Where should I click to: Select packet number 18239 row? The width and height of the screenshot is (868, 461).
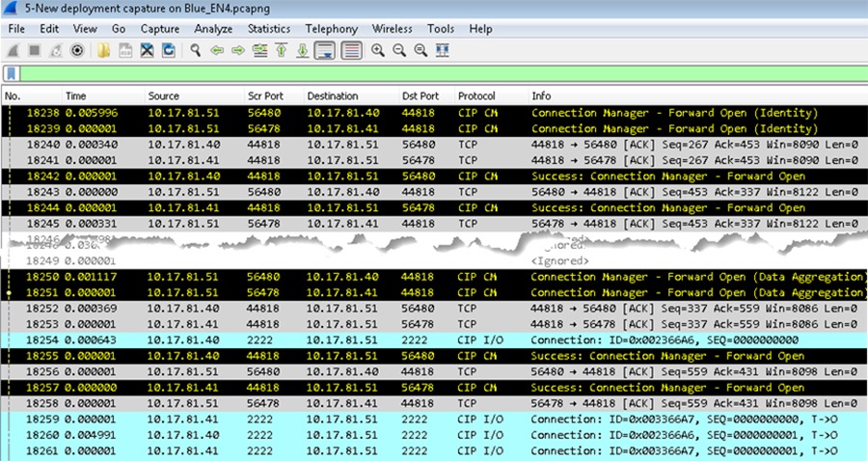click(435, 128)
